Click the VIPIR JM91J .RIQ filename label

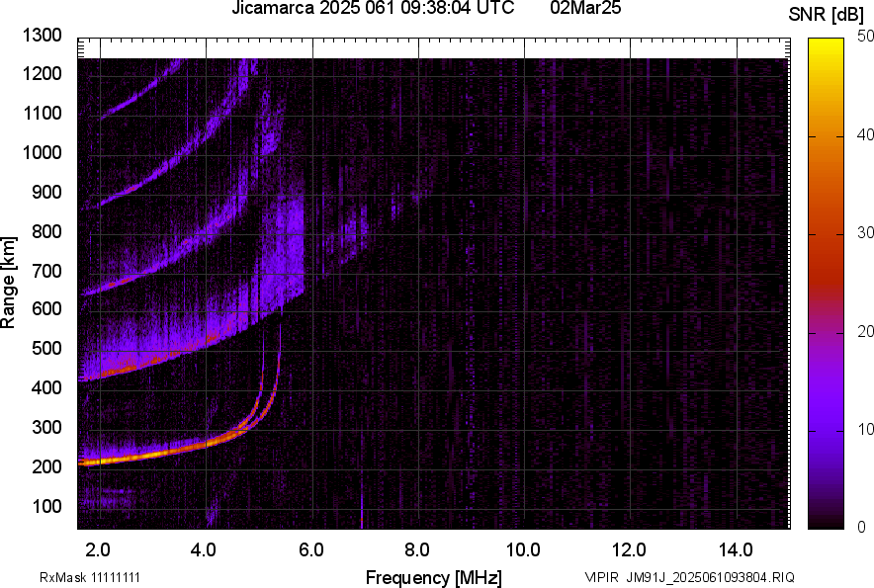pyautogui.click(x=689, y=577)
